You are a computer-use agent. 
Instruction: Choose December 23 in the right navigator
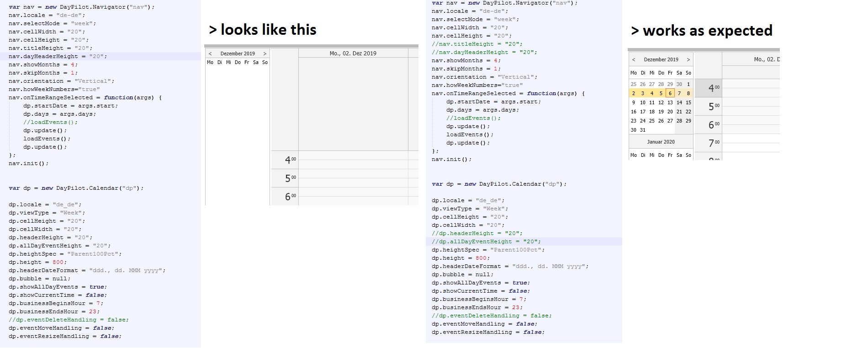click(634, 121)
